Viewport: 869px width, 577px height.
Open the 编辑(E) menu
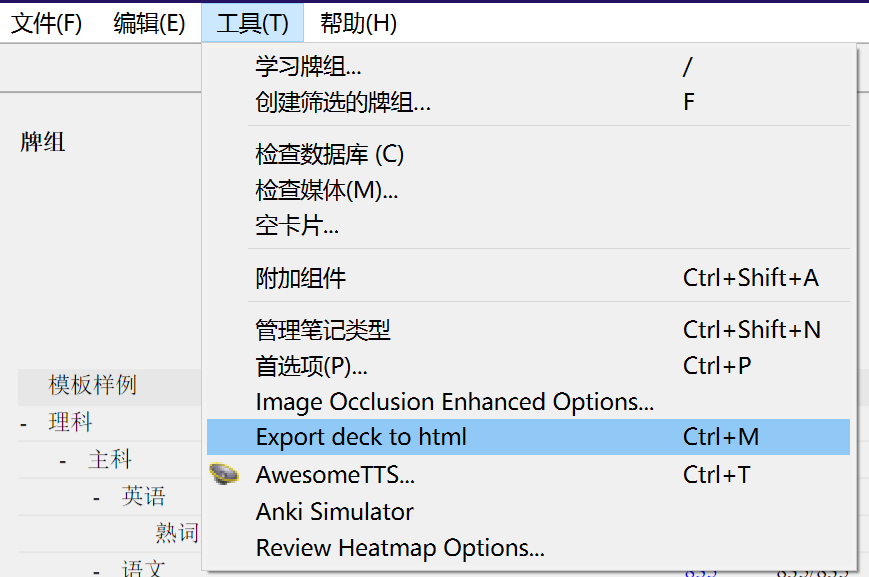click(149, 23)
